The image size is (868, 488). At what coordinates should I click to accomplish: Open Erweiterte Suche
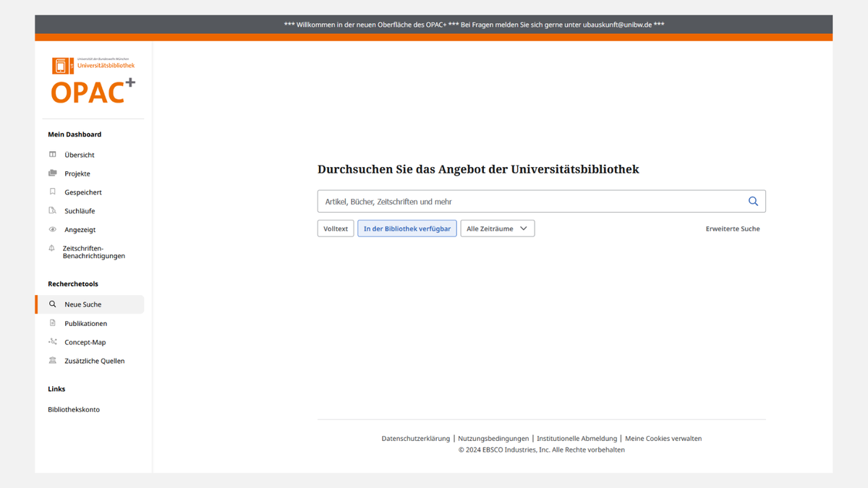coord(733,228)
